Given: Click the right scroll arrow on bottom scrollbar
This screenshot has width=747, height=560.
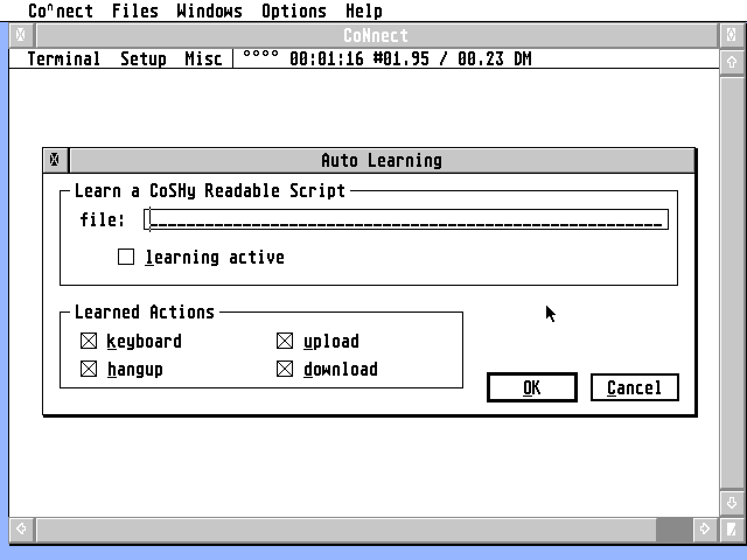Looking at the screenshot, I should (704, 530).
